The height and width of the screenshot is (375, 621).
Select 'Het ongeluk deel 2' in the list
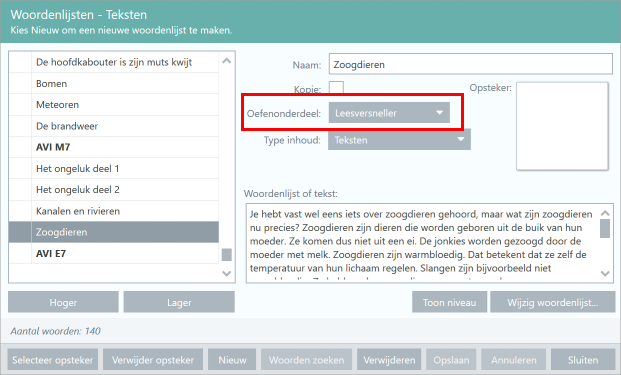point(114,189)
